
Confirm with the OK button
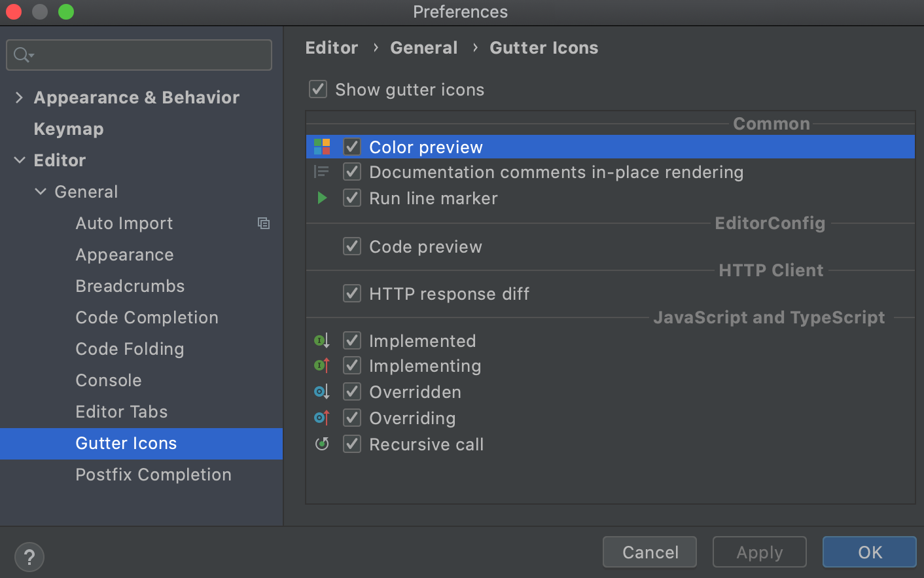tap(870, 552)
